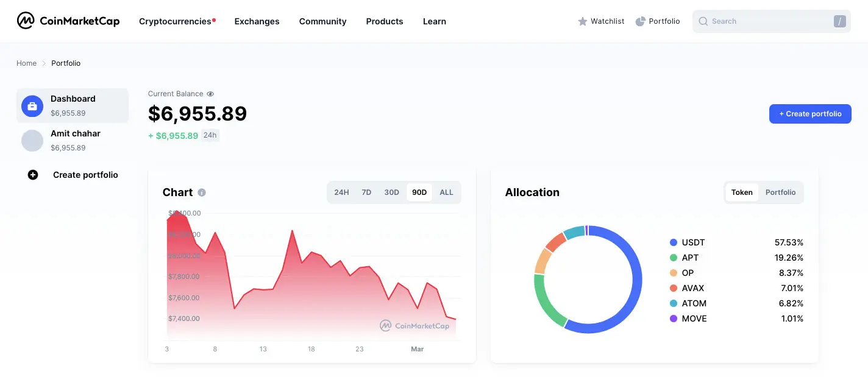Click Amit chahar's avatar circle
Viewport: 868px width, 377px height.
click(x=32, y=140)
